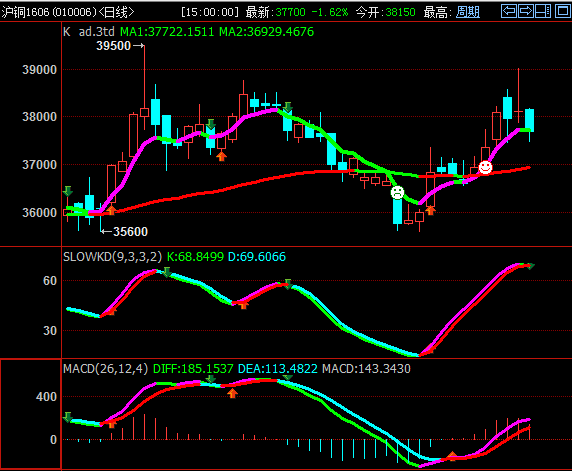Click the SLOWKD(9,3,3,2) indicator label
572x471 pixels.
[x=112, y=257]
